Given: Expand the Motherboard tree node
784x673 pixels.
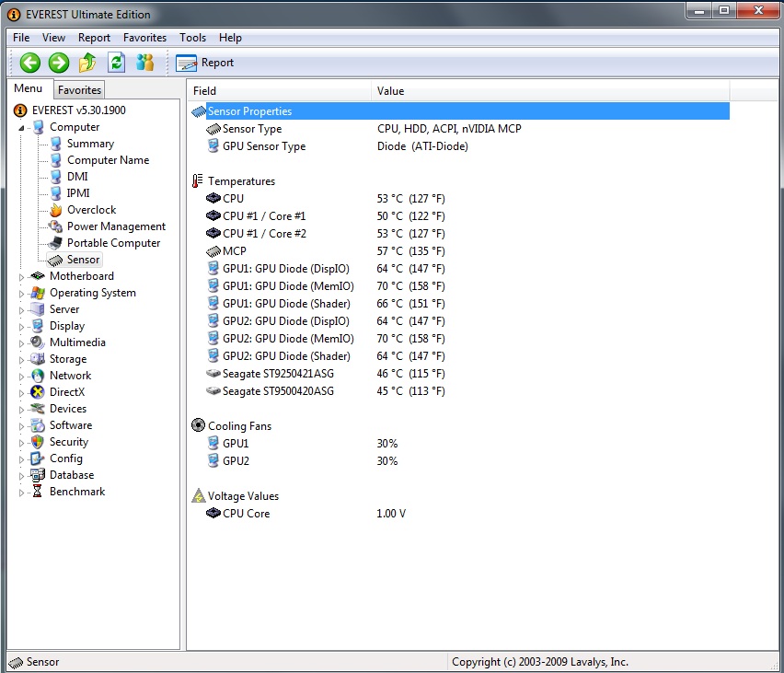Looking at the screenshot, I should [21, 277].
